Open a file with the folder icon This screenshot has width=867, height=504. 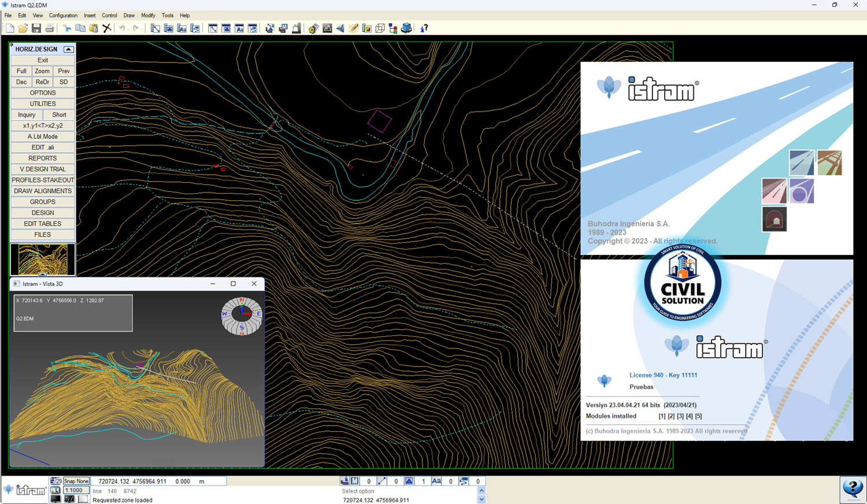tap(23, 28)
